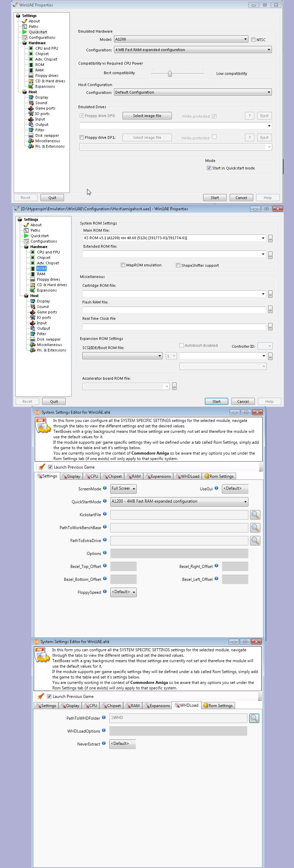Viewport: 294px width, 868px height.
Task: Click Start button in top WinUAE window
Action: pyautogui.click(x=215, y=197)
